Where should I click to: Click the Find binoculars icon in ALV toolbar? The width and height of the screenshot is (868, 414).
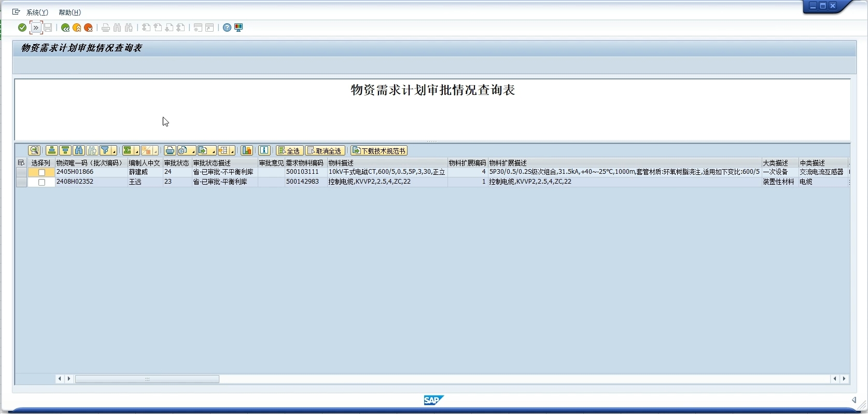pyautogui.click(x=79, y=150)
